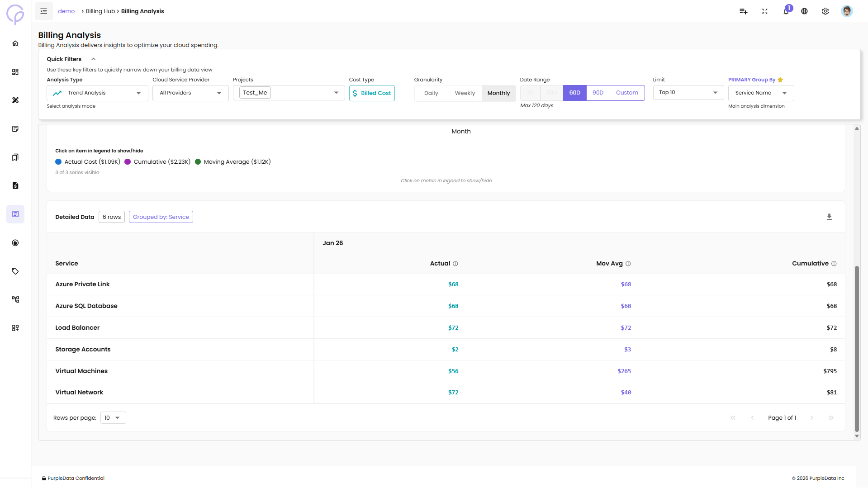Collapse the sidebar menu toggle
The image size is (868, 488).
click(44, 11)
